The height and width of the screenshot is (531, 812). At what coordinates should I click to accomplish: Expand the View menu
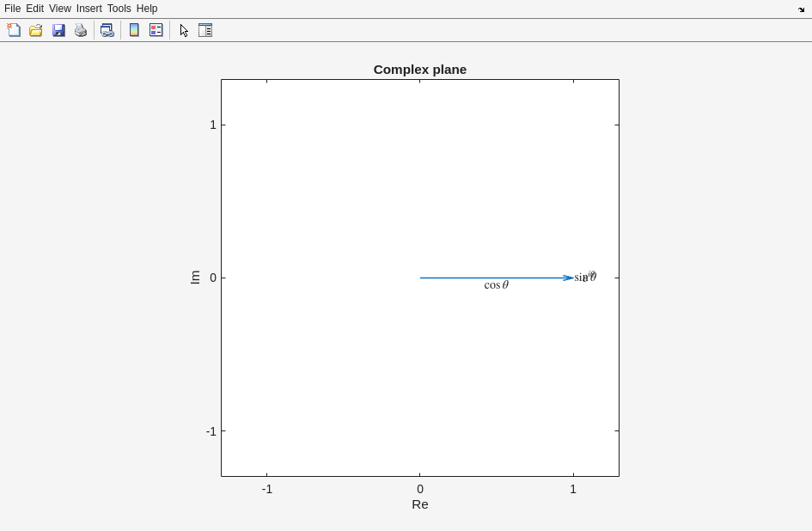(x=59, y=9)
